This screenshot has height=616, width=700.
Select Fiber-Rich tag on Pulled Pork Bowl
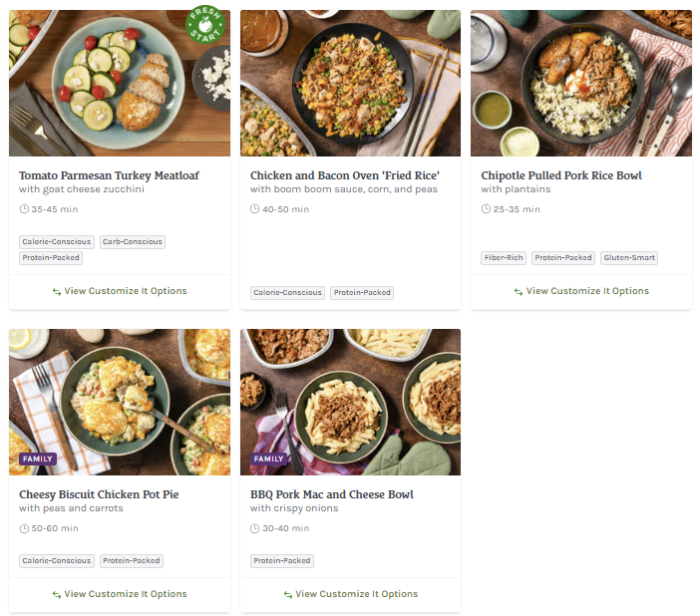(504, 258)
